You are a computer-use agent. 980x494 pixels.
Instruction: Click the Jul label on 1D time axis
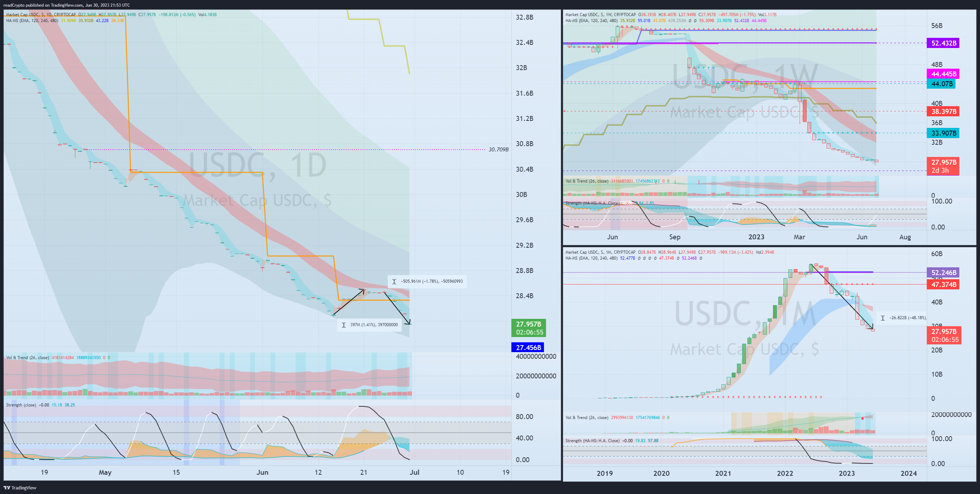click(x=414, y=472)
